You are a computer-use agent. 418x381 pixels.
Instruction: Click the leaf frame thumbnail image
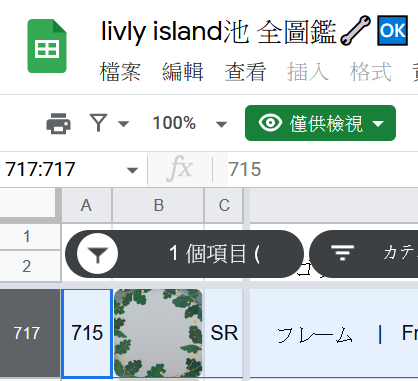(x=158, y=333)
